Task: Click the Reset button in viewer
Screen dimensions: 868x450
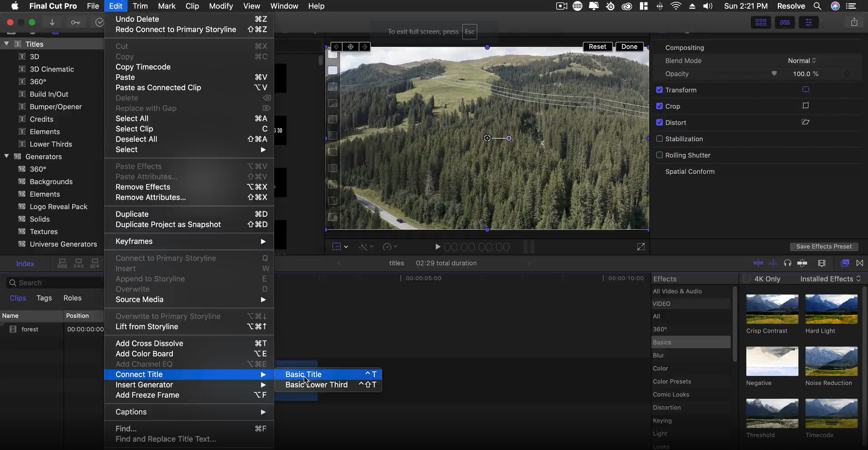Action: pos(597,47)
